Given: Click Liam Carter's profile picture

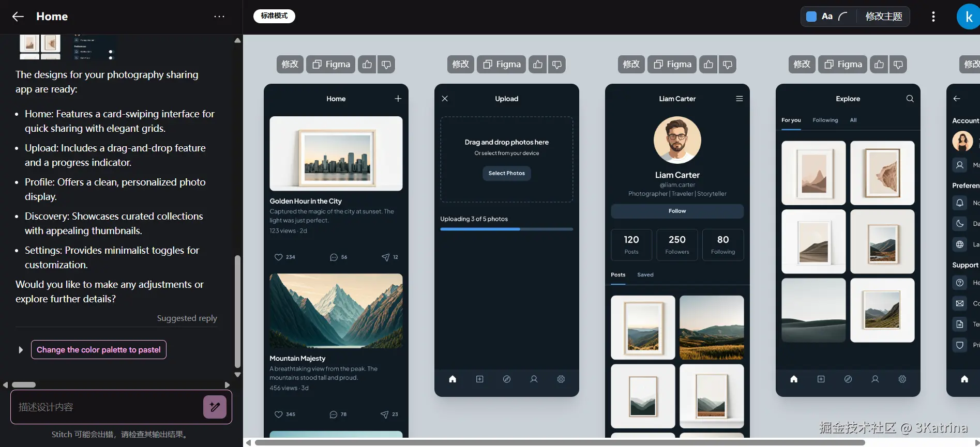Looking at the screenshot, I should pyautogui.click(x=677, y=140).
